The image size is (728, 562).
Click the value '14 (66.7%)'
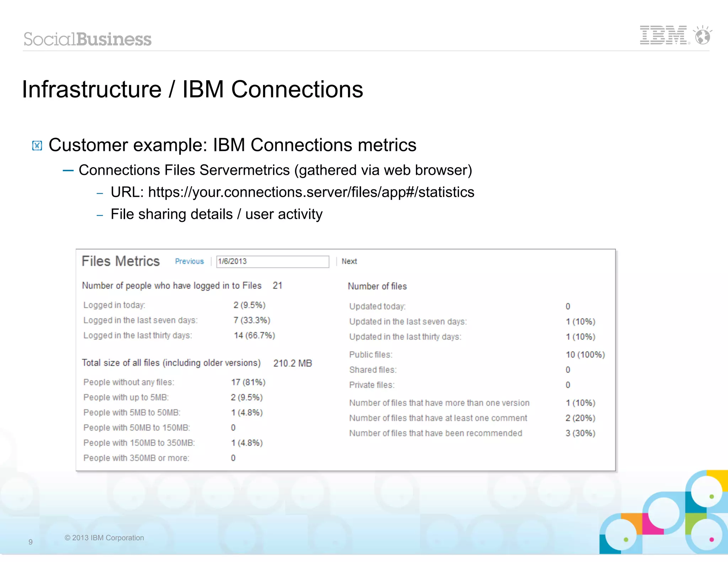(254, 336)
